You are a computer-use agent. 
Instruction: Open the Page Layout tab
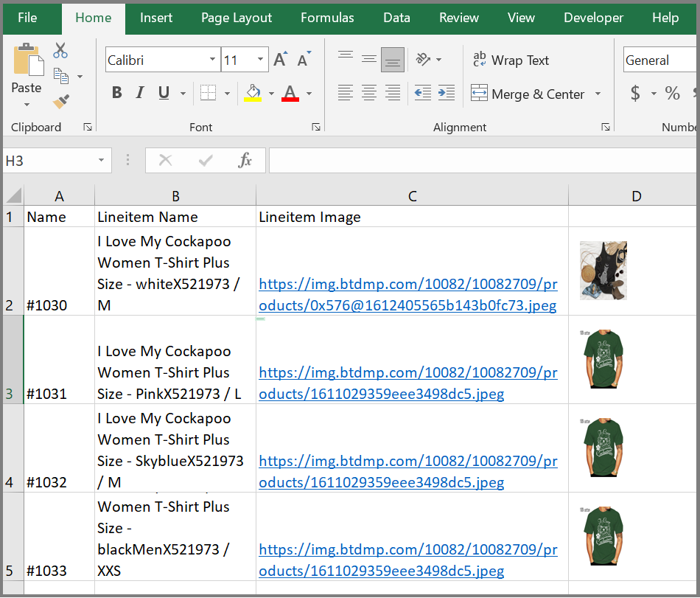click(x=237, y=18)
